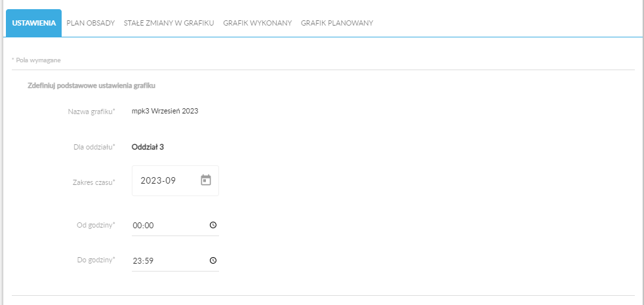Click the Od godziny time field 00:00
This screenshot has width=644, height=305.
(175, 225)
